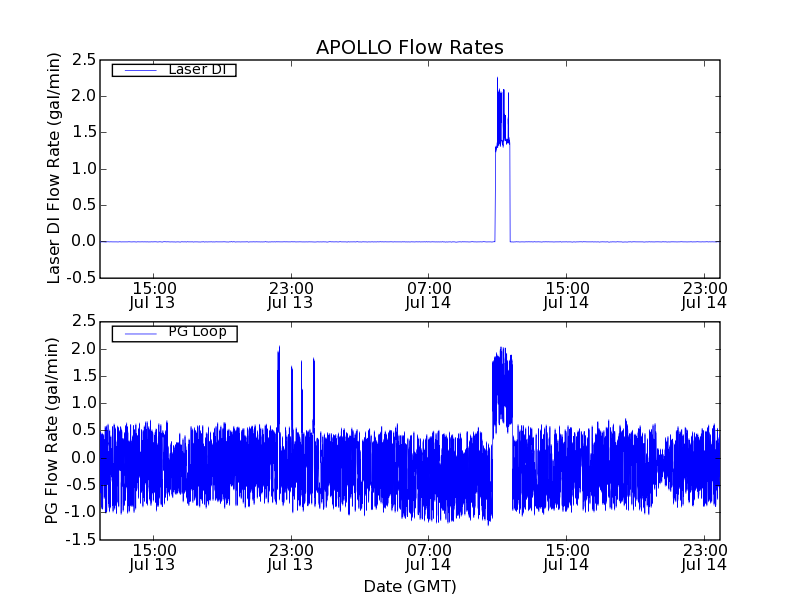The width and height of the screenshot is (800, 600).
Task: Click the -0.5 label on Laser DI axis
Action: [x=81, y=278]
